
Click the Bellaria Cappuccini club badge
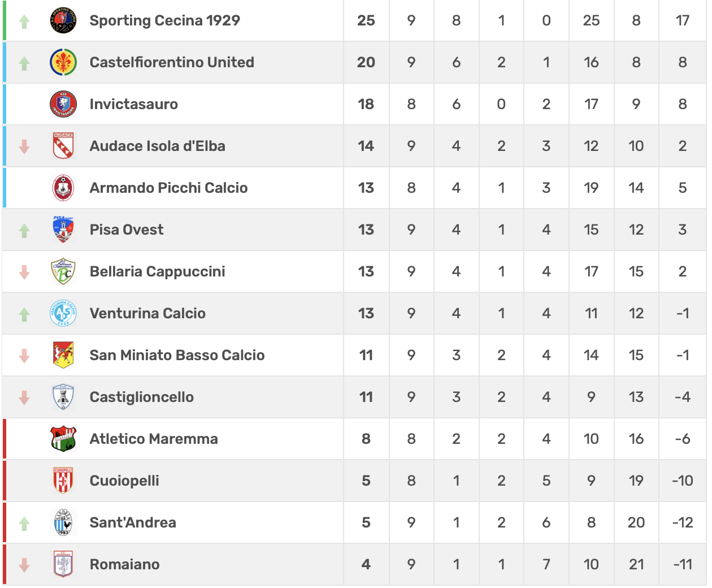click(63, 272)
